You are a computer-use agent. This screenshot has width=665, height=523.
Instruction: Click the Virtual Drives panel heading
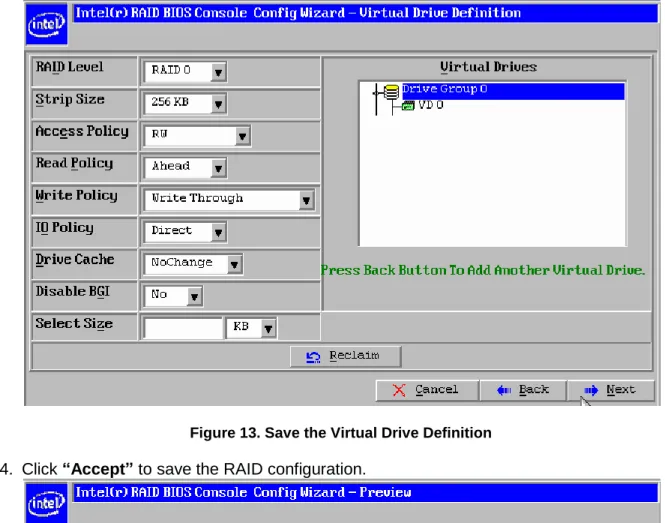(x=488, y=67)
